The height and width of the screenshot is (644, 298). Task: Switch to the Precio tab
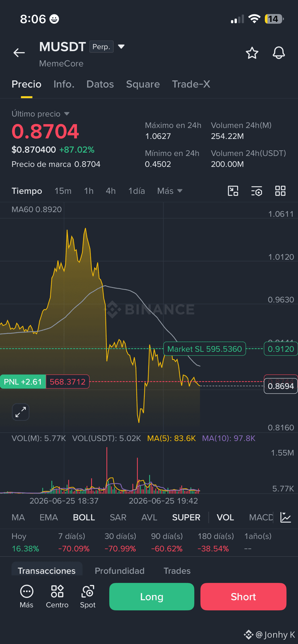click(x=27, y=84)
